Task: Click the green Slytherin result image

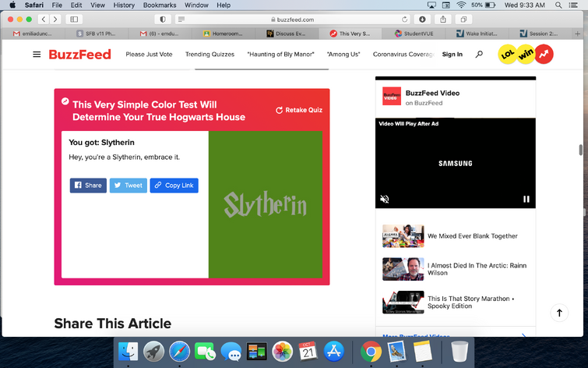Action: pyautogui.click(x=266, y=204)
